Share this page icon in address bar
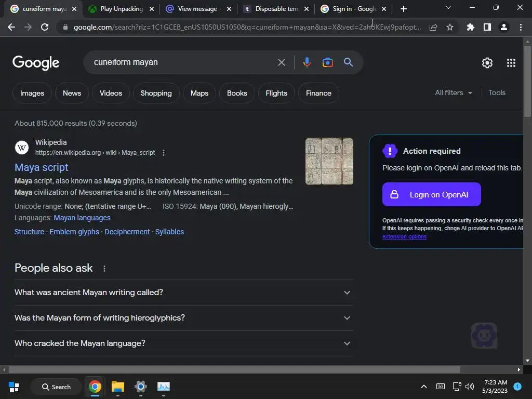The height and width of the screenshot is (399, 532). coord(433,27)
